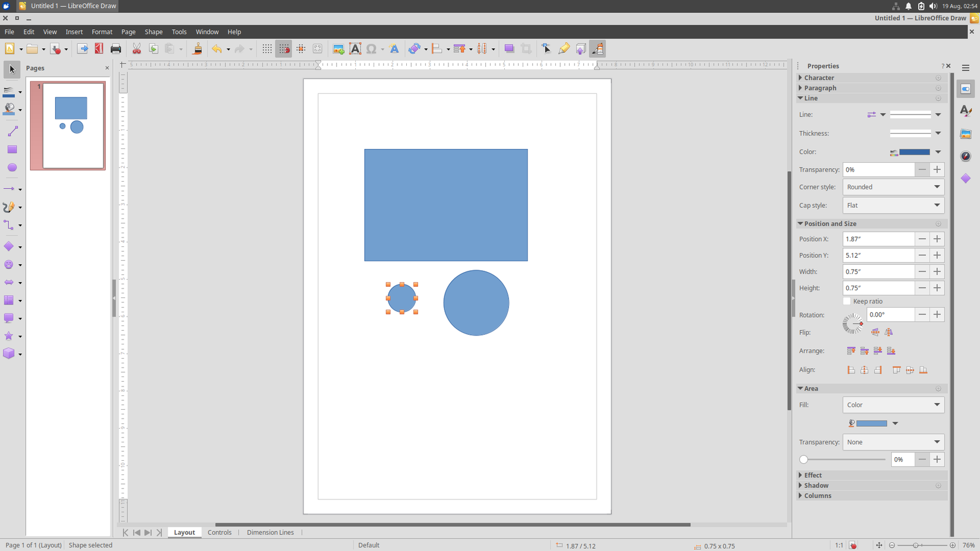Pick the Insert Text Box tool

tap(355, 49)
